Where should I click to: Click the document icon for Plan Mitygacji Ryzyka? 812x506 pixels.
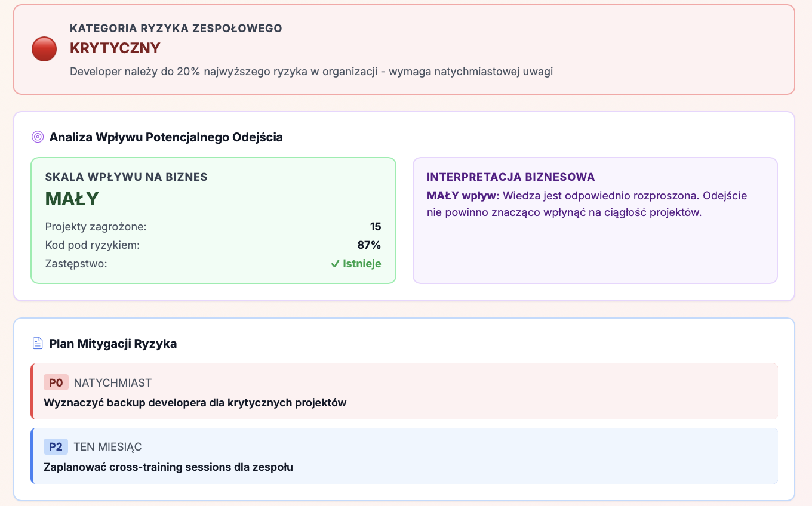[38, 344]
